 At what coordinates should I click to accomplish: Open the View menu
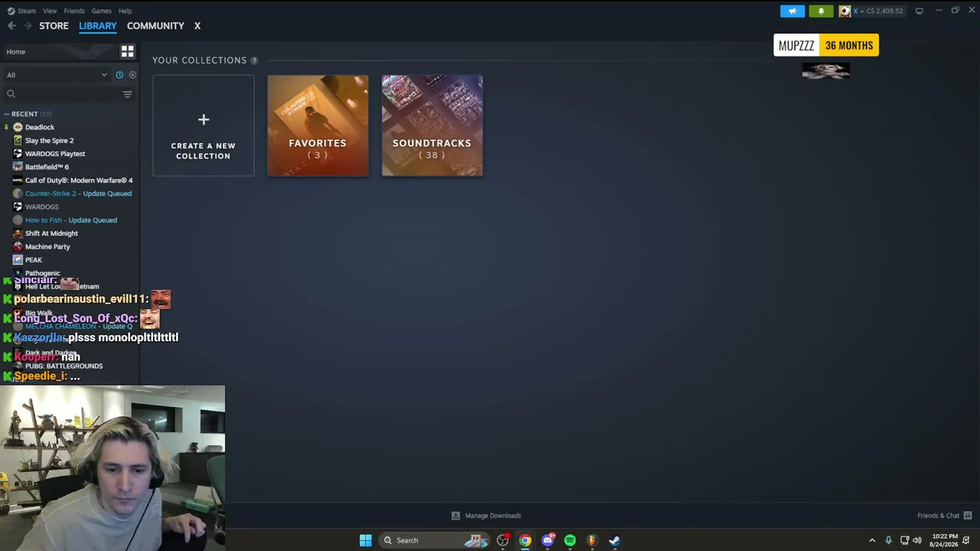[50, 11]
